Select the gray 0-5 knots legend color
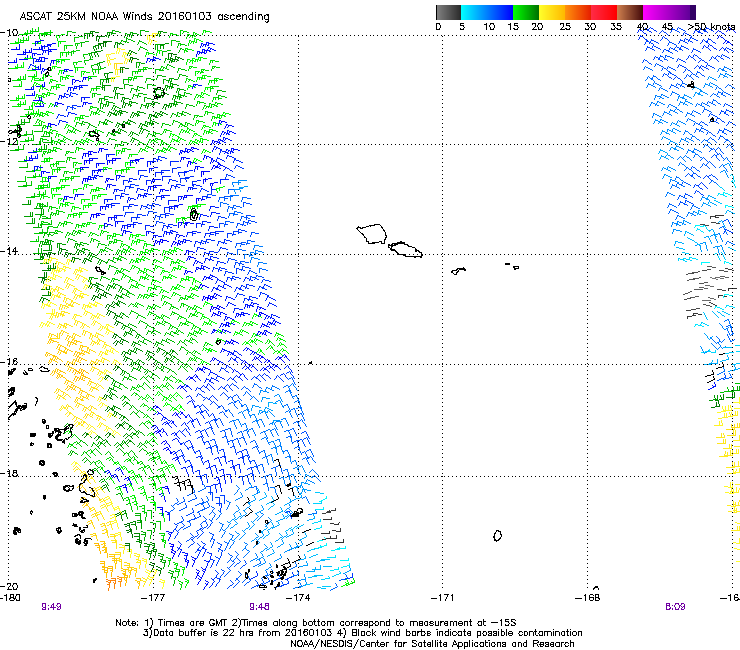The width and height of the screenshot is (740, 650). [x=448, y=12]
